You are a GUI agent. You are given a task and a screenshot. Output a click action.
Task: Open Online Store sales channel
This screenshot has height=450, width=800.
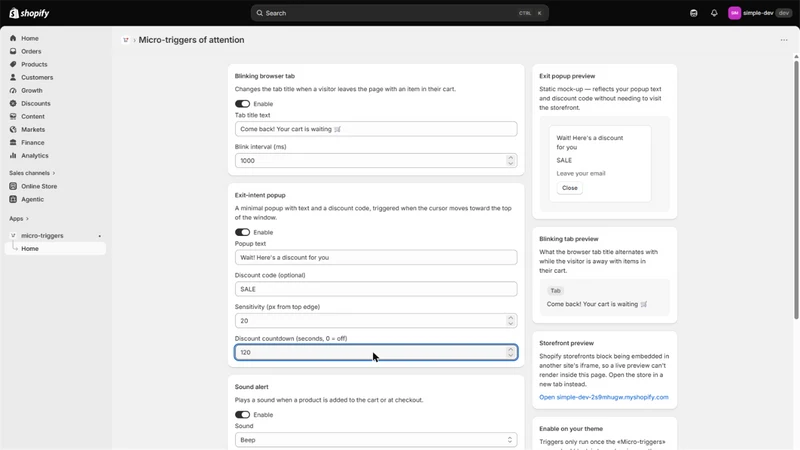(x=39, y=186)
